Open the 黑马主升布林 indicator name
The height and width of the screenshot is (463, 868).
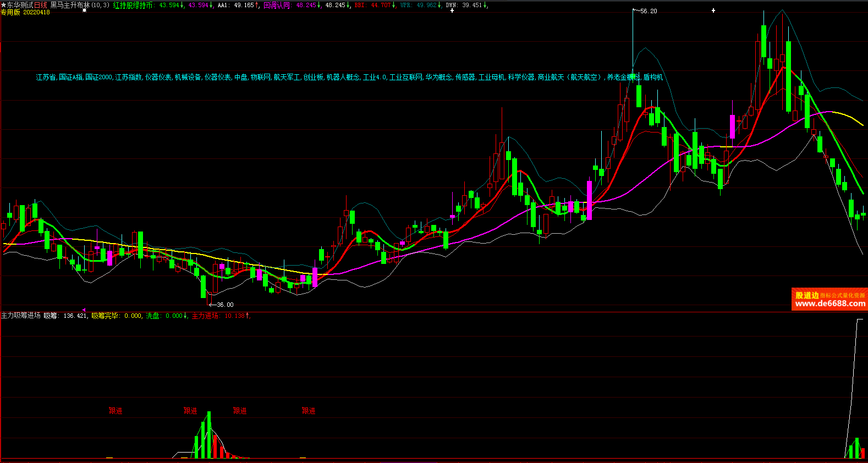pos(70,5)
